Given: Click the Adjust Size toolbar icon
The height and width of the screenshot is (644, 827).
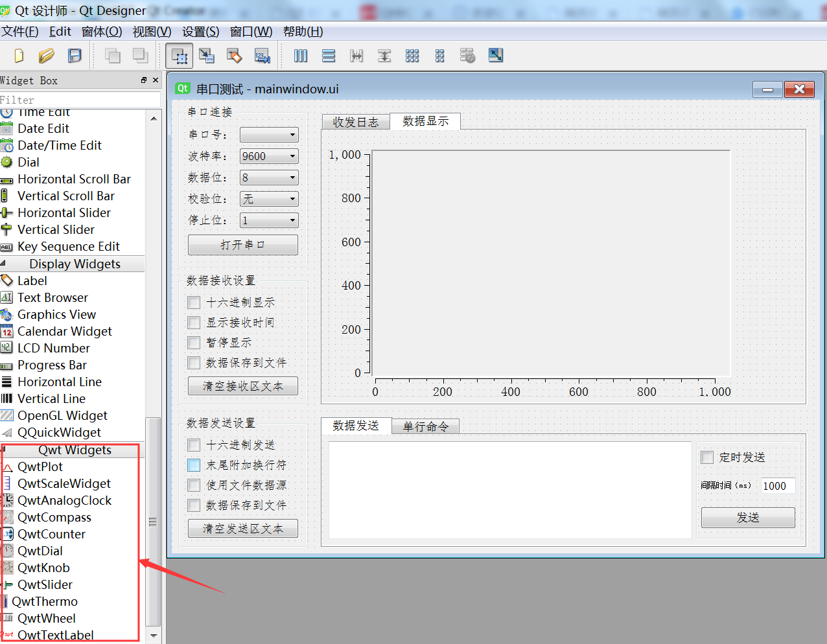Looking at the screenshot, I should click(495, 56).
